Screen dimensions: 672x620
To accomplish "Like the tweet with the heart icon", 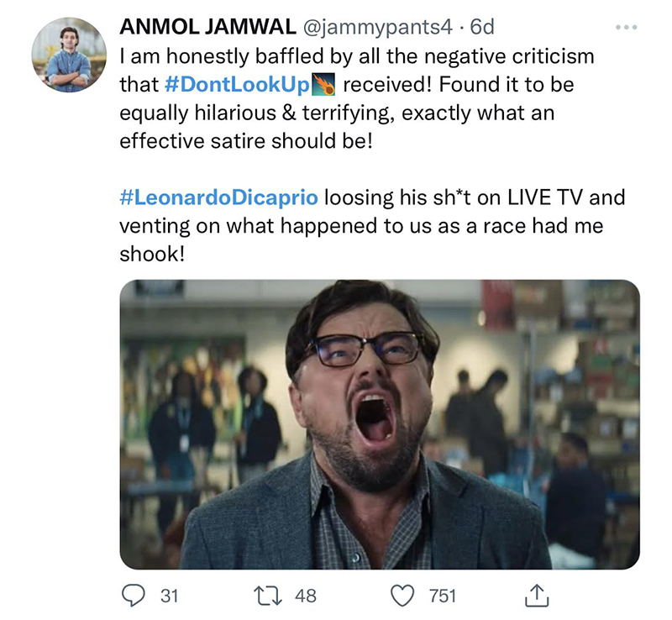I will [x=404, y=596].
